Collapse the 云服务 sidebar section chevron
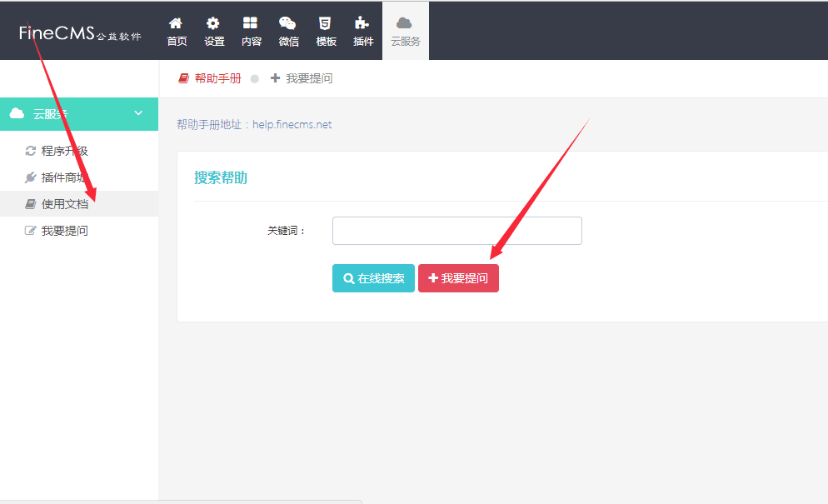This screenshot has width=828, height=504. [138, 113]
